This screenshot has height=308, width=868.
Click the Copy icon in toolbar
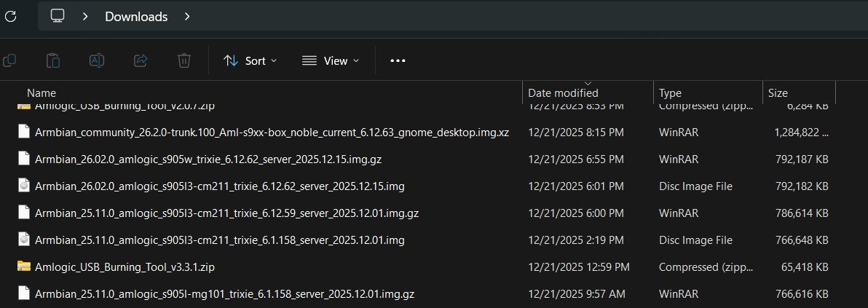(9, 60)
